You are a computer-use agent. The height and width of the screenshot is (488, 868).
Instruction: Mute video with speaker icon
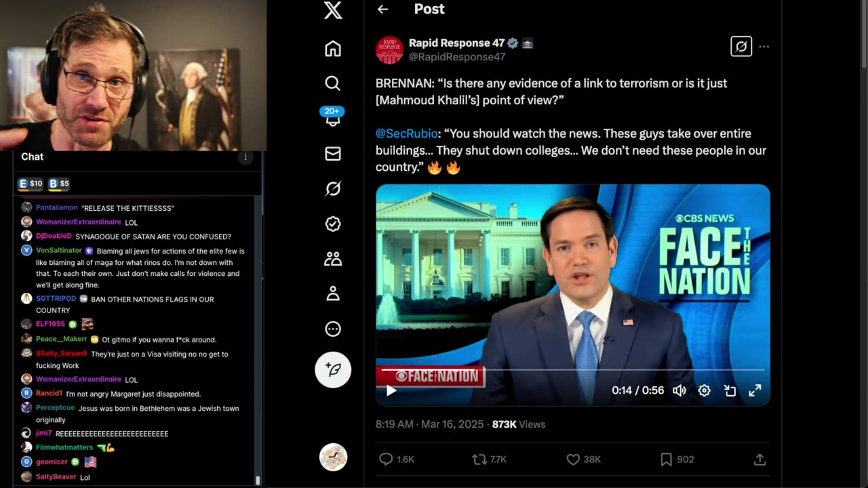(679, 390)
